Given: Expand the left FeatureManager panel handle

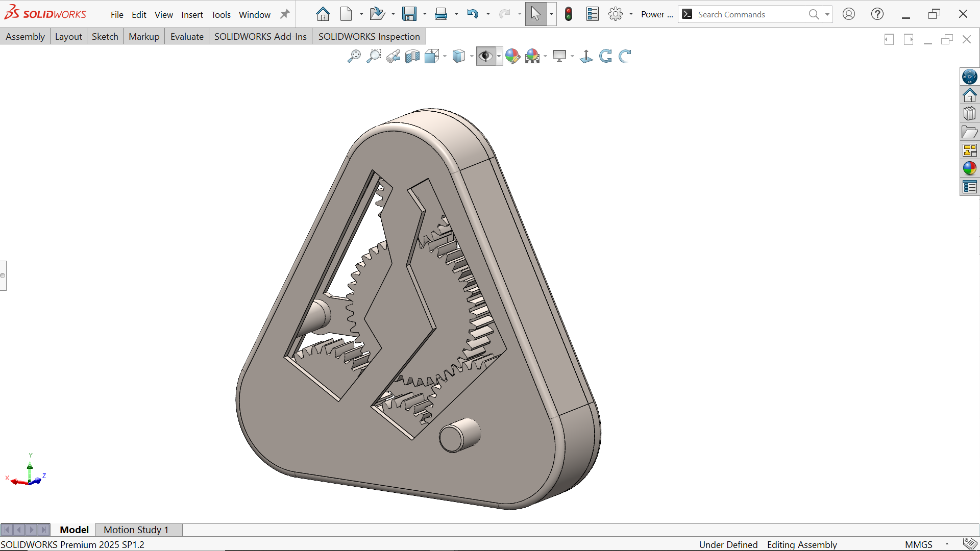Looking at the screenshot, I should [x=3, y=275].
